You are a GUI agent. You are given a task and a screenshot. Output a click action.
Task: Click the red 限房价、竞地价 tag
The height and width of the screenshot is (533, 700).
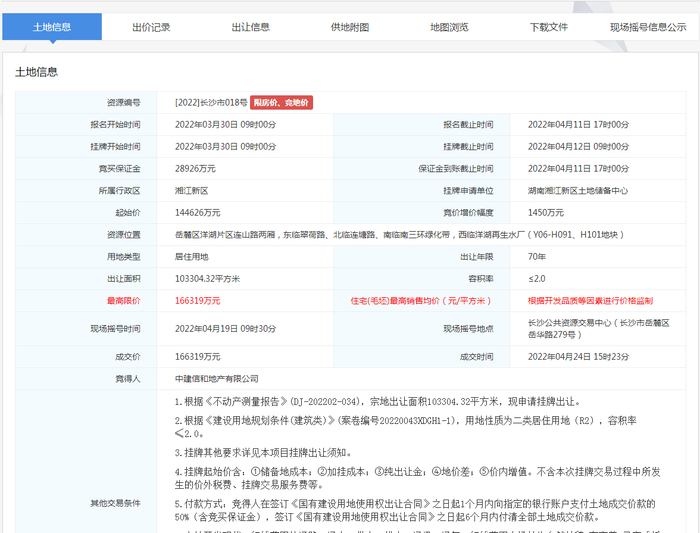click(x=281, y=103)
